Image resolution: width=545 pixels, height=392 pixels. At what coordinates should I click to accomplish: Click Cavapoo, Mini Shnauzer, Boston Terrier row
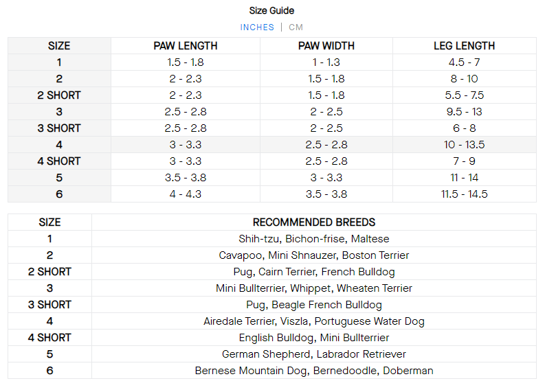(x=314, y=255)
